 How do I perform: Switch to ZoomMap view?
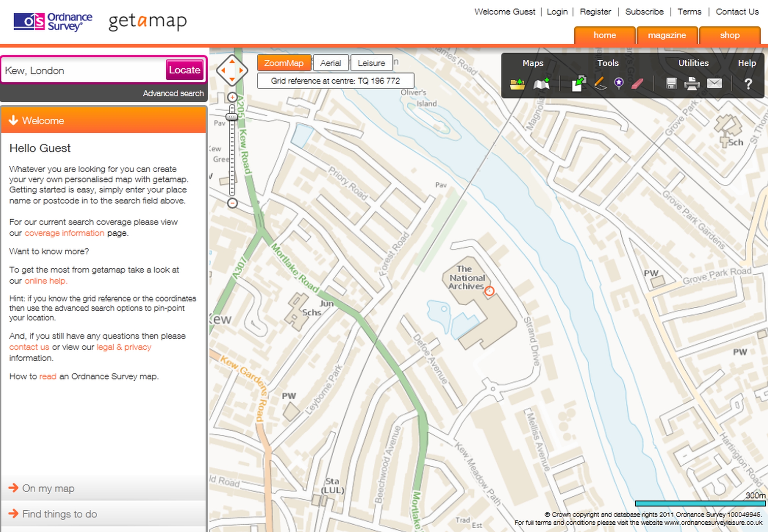[x=284, y=63]
